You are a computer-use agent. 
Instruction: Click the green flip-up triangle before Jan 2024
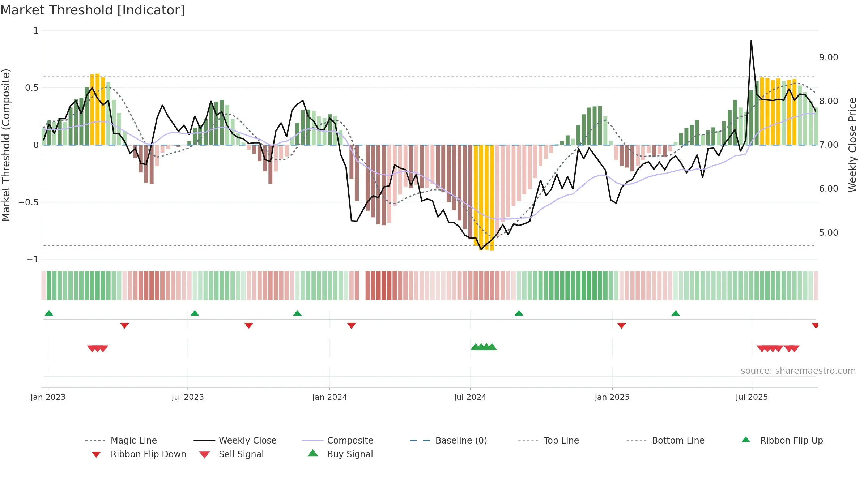[297, 313]
